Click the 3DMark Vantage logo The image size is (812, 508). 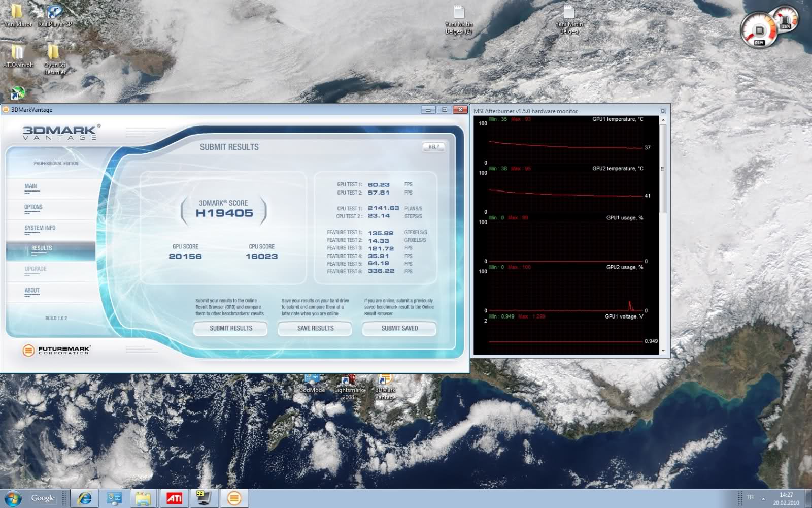[x=60, y=132]
